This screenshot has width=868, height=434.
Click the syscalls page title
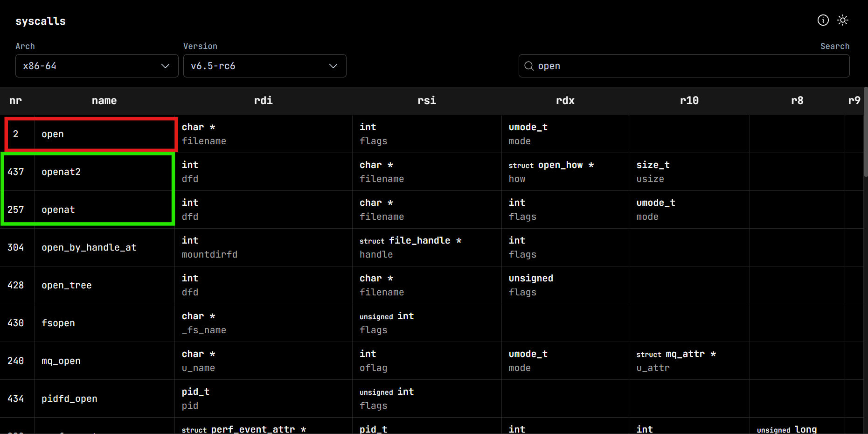pos(41,21)
